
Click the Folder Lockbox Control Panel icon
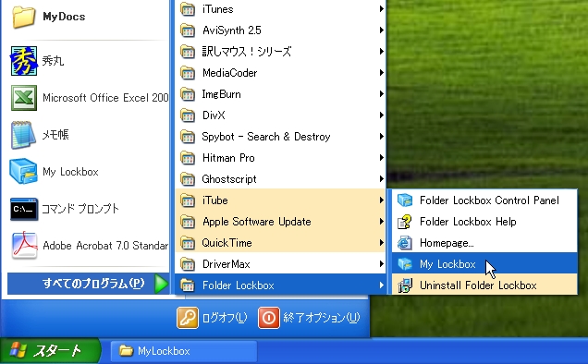click(405, 200)
